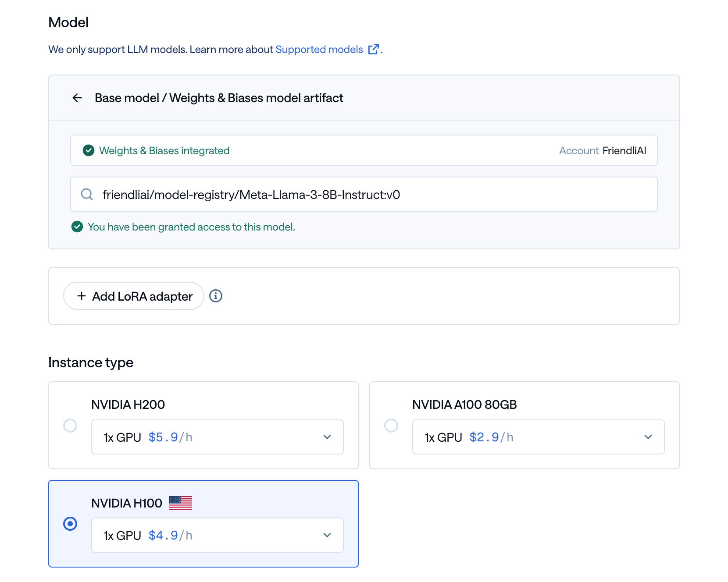Click the plus icon in Add LoRA adapter

[81, 296]
